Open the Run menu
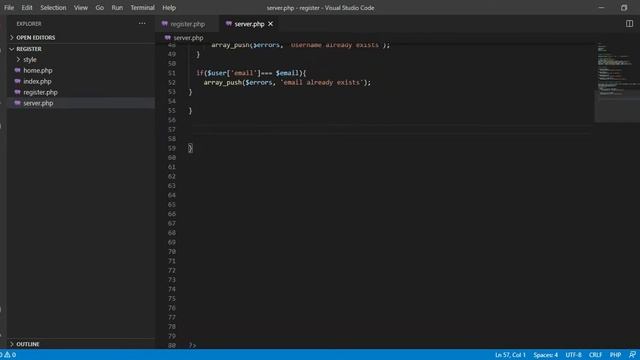Viewport: 640px width, 360px height. [x=117, y=8]
